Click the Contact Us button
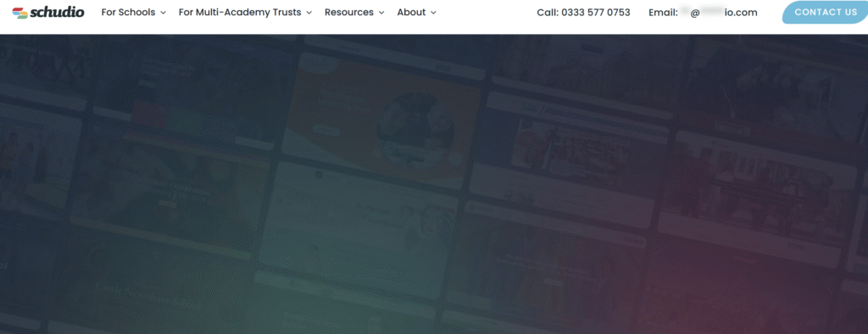Screen dimensions: 868x334 826,12
